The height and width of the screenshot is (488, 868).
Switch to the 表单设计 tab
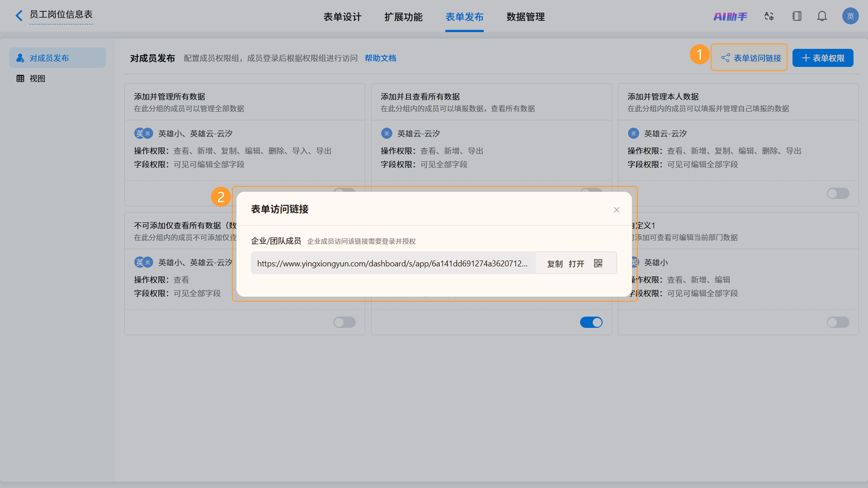click(x=342, y=17)
